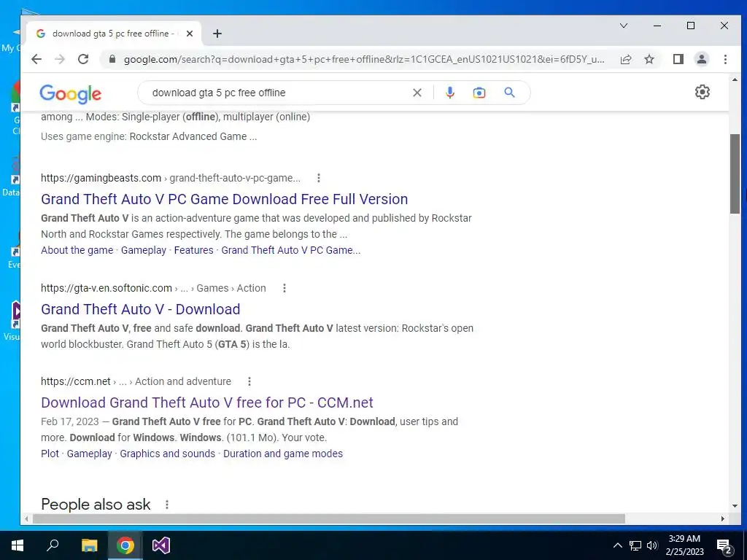Open Grand Theft Auto V PC Game... sitelink

click(291, 250)
